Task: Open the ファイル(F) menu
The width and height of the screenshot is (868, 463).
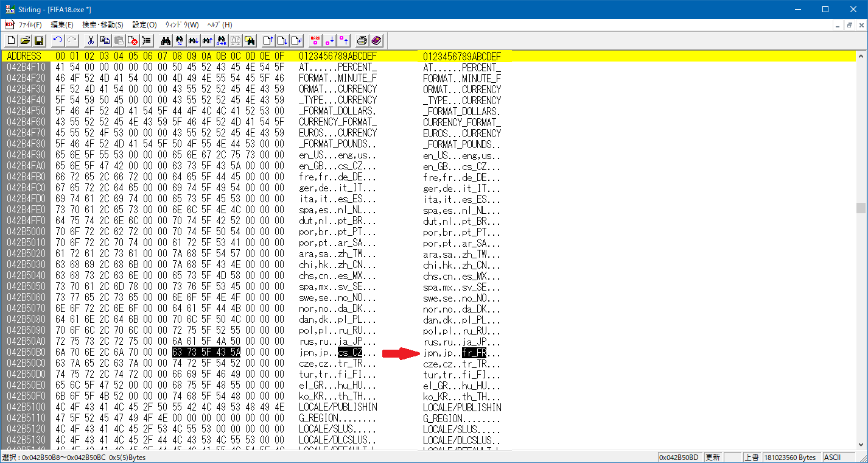Action: [30, 25]
